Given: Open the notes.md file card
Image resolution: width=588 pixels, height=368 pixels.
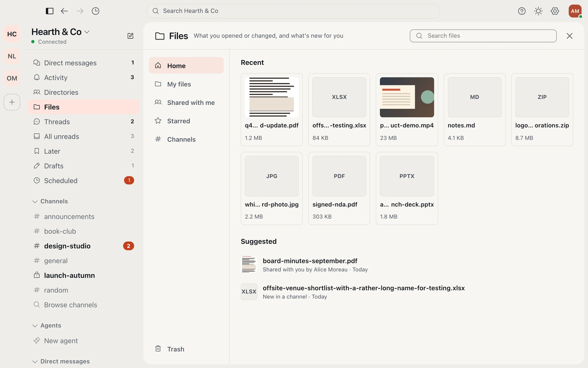Looking at the screenshot, I should 474,109.
